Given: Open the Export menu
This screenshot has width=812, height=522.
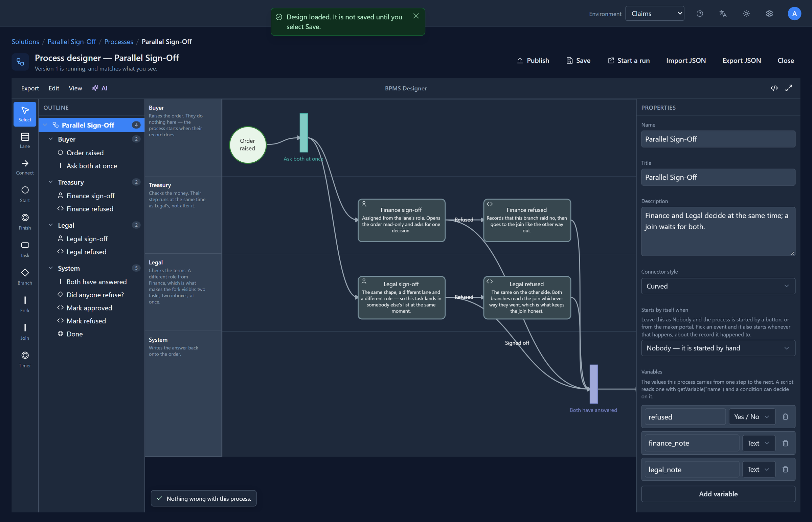Looking at the screenshot, I should 30,88.
